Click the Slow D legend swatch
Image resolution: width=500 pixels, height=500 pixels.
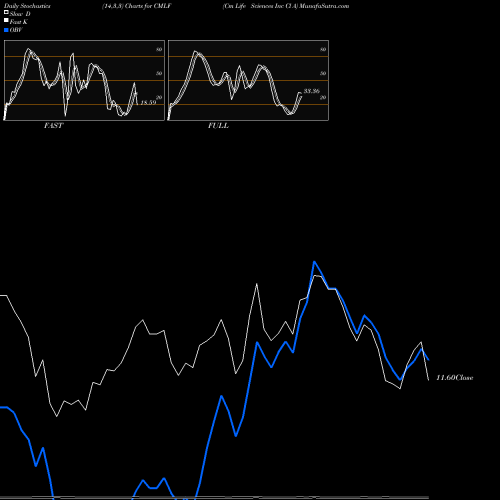click(6, 12)
